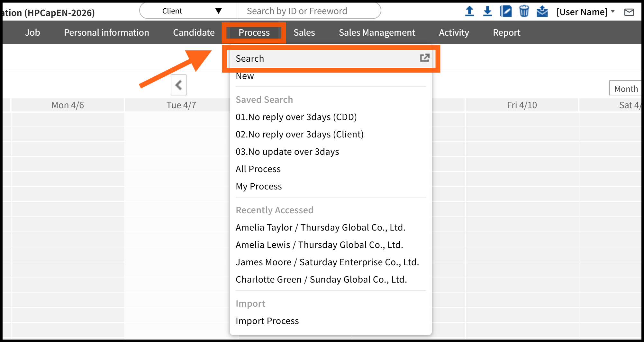Go to previous week with left chevron
This screenshot has height=342, width=644.
(178, 85)
